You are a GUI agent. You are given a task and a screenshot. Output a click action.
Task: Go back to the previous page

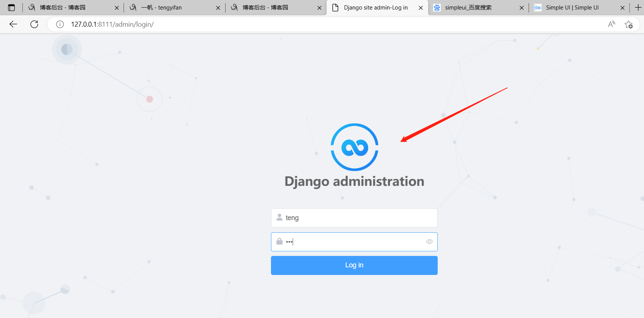tap(13, 24)
